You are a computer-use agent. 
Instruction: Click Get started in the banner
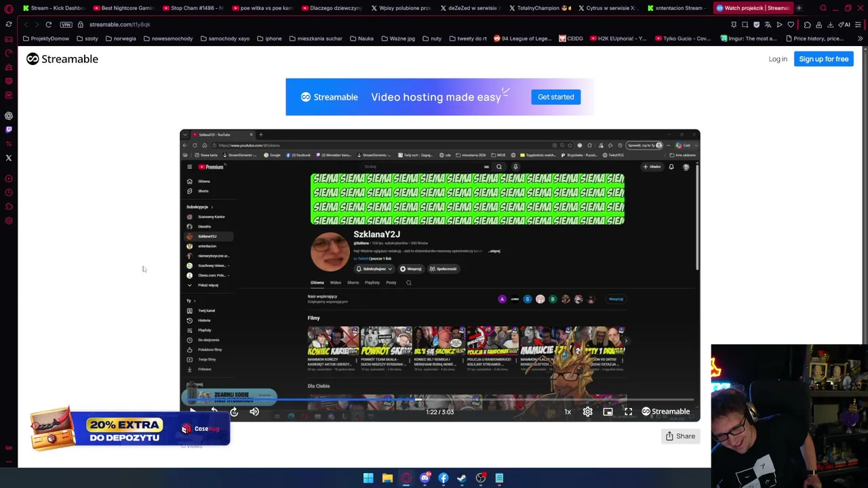(555, 97)
